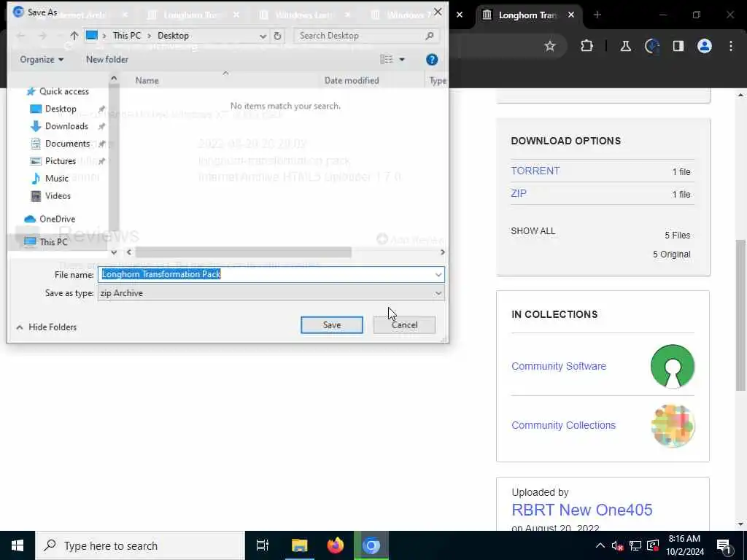Screen dimensions: 747x560
Task: Click the Chrome icon in the taskbar
Action: [371, 545]
